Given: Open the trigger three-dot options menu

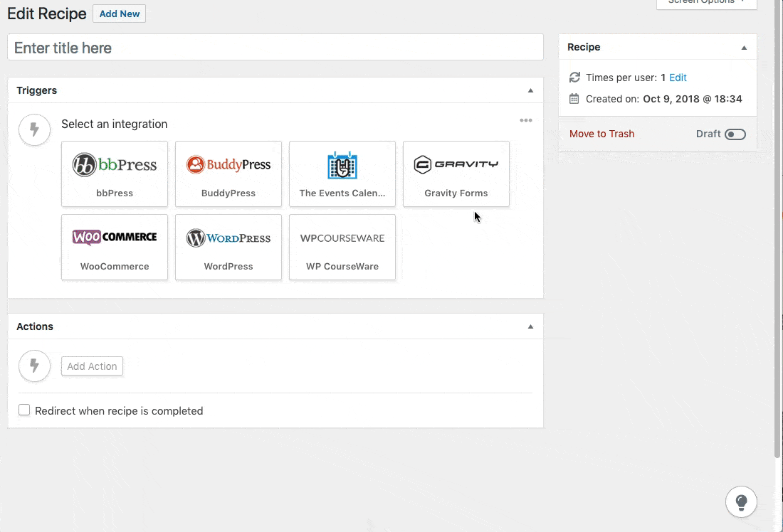Looking at the screenshot, I should (526, 120).
